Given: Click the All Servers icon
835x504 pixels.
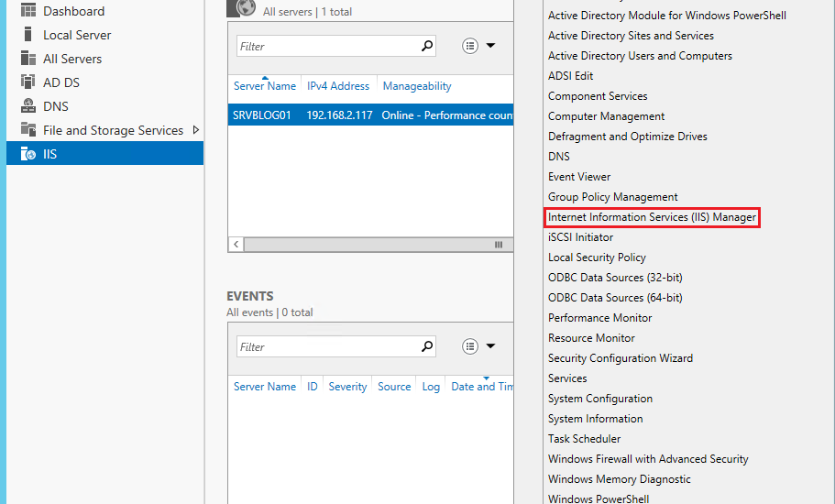Looking at the screenshot, I should 28,58.
